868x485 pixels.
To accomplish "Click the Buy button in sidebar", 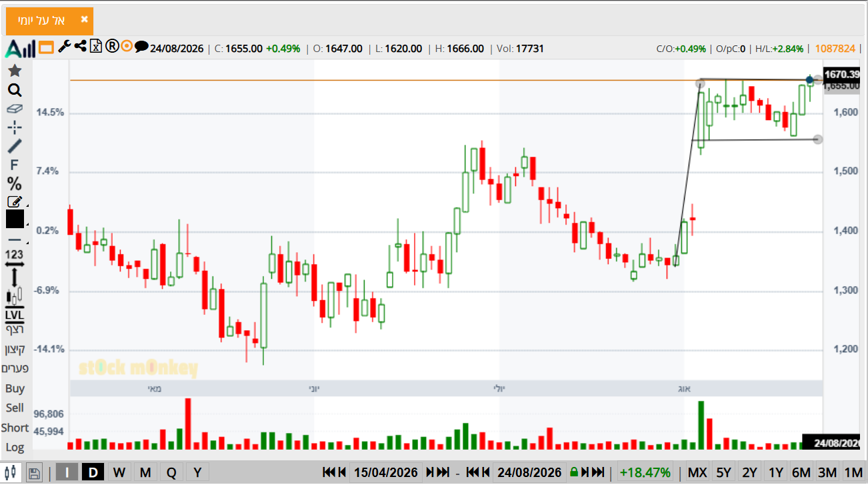I will (15, 388).
